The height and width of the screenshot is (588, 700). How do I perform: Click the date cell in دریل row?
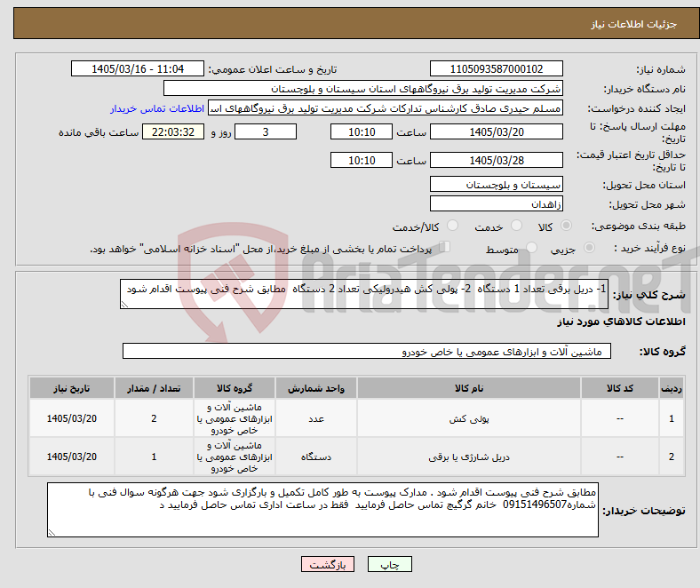[x=72, y=457]
